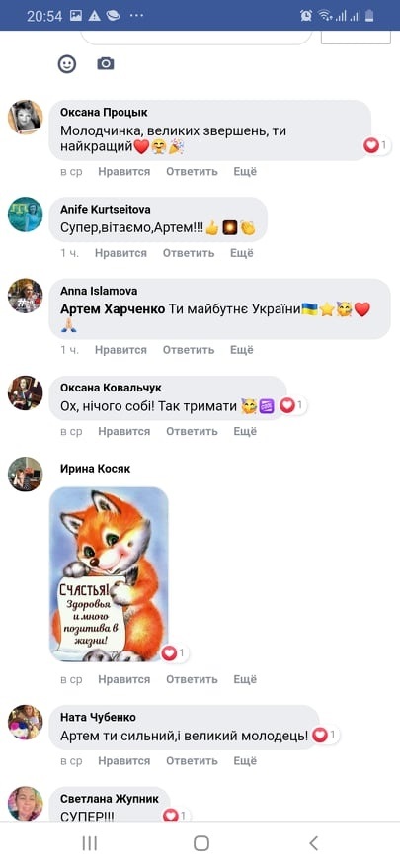Tap Нравится under Ната Чубенко's comment
Screen dimensions: 400x868
[x=123, y=760]
